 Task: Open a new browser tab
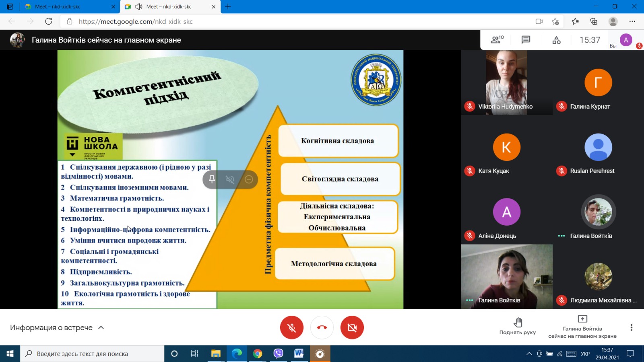click(228, 6)
